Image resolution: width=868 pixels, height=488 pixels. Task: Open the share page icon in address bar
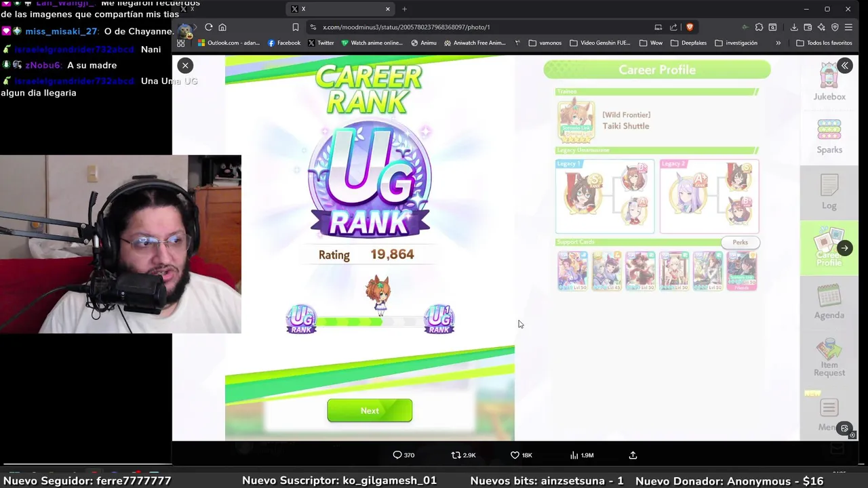(x=673, y=27)
